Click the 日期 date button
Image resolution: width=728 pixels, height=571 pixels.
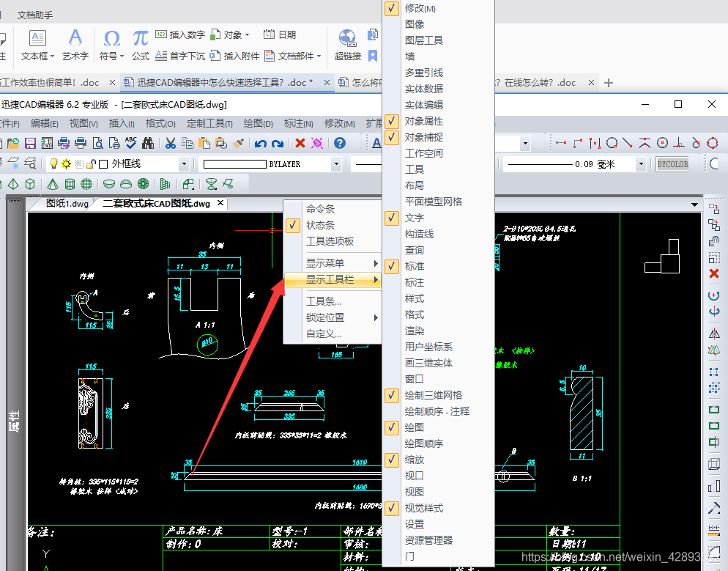280,35
